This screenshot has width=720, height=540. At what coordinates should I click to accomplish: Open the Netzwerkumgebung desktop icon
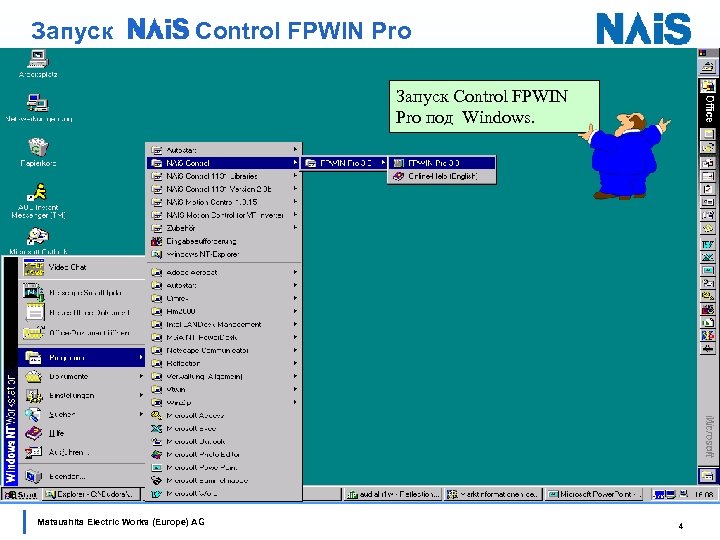pyautogui.click(x=38, y=103)
